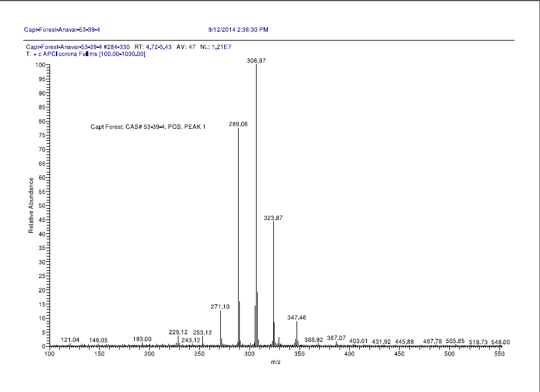The height and width of the screenshot is (392, 540).
Task: Select the 289.06 peak label
Action: click(x=238, y=124)
